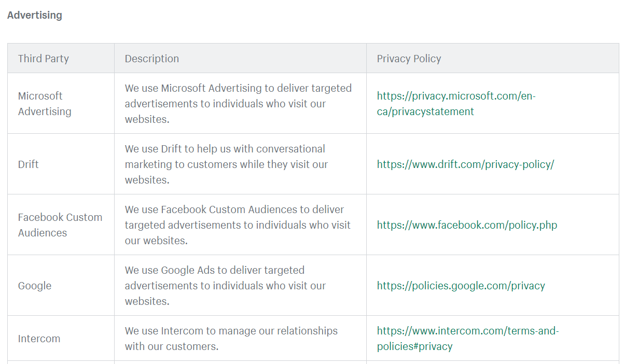This screenshot has height=364, width=624.
Task: Click the 'Advertising' section heading
Action: [35, 15]
